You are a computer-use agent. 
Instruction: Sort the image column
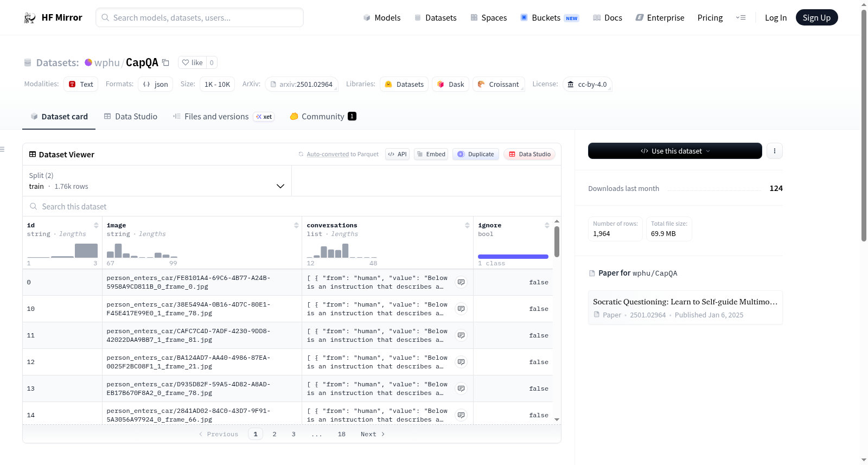point(296,225)
